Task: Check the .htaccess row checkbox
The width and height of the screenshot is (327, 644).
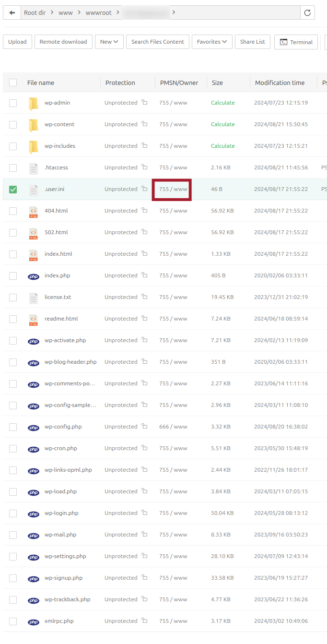Action: click(x=13, y=168)
